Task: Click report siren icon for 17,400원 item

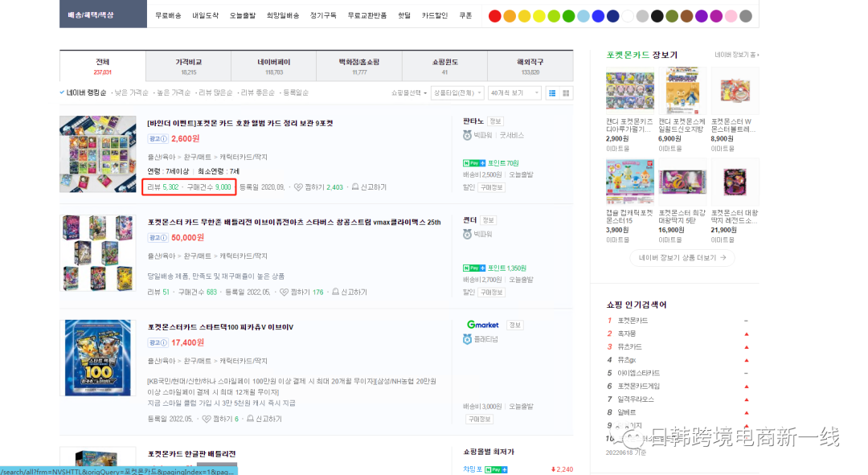Action: pos(250,419)
